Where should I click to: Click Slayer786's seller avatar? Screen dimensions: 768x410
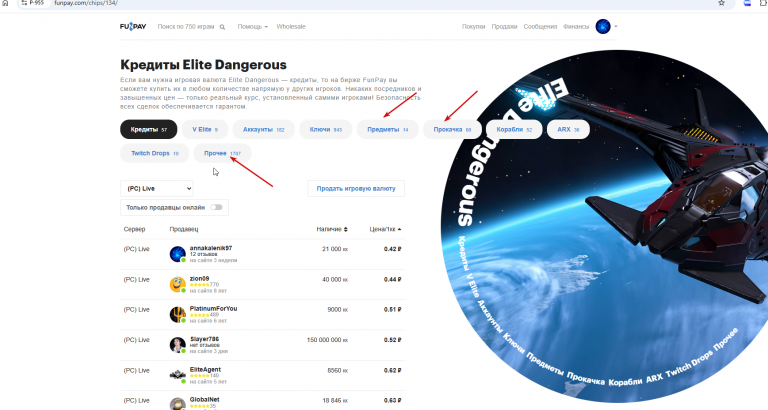pyautogui.click(x=177, y=345)
